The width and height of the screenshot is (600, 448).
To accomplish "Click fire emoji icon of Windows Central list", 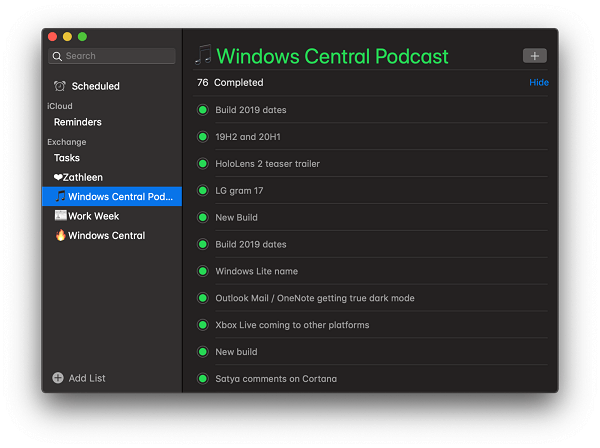I will click(60, 235).
